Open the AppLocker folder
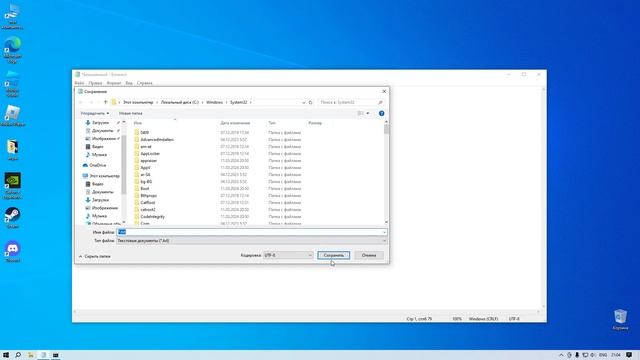Viewport: 640px width, 360px height. (150, 154)
